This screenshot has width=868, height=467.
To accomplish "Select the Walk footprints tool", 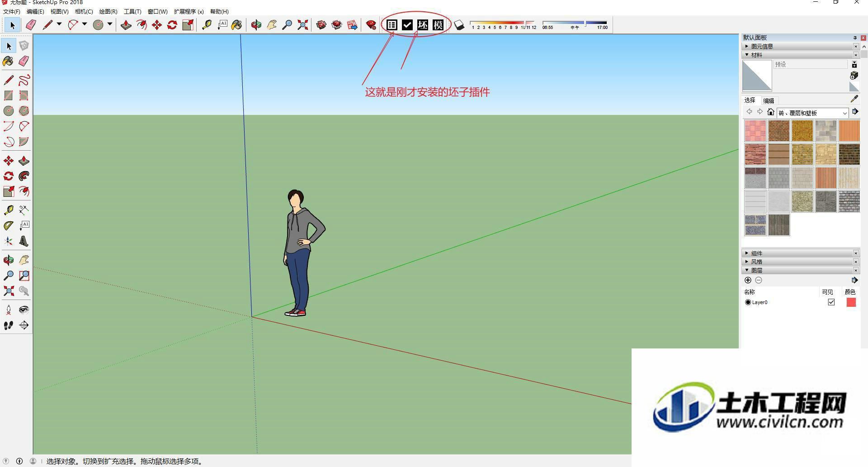I will click(9, 325).
